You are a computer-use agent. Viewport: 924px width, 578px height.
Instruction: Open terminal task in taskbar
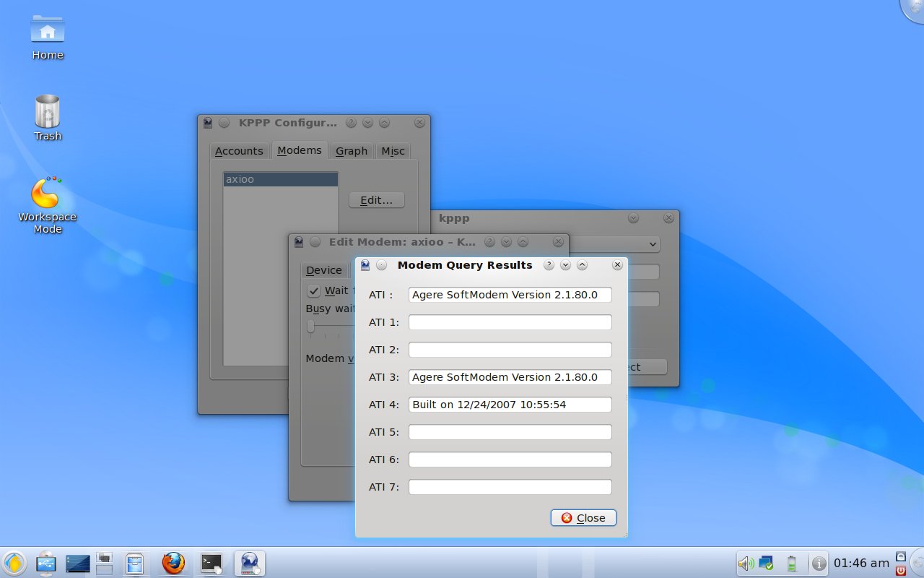212,563
